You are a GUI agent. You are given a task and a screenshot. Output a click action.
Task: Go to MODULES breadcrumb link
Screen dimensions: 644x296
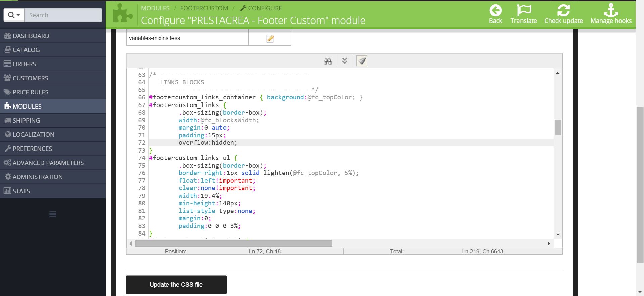point(155,8)
